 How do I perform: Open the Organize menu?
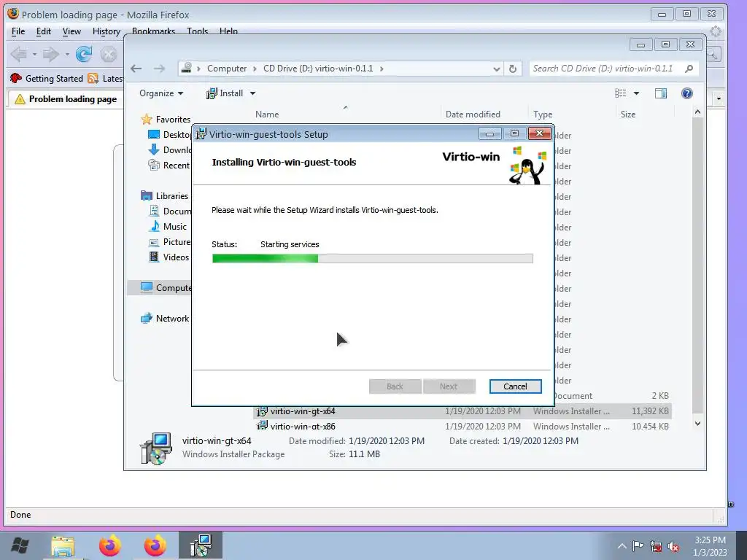[161, 93]
